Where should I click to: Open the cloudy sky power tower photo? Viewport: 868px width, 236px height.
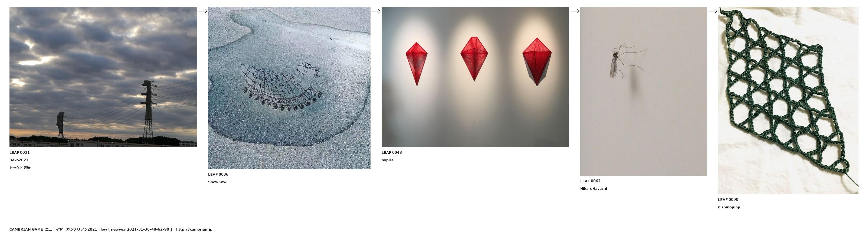click(x=103, y=77)
